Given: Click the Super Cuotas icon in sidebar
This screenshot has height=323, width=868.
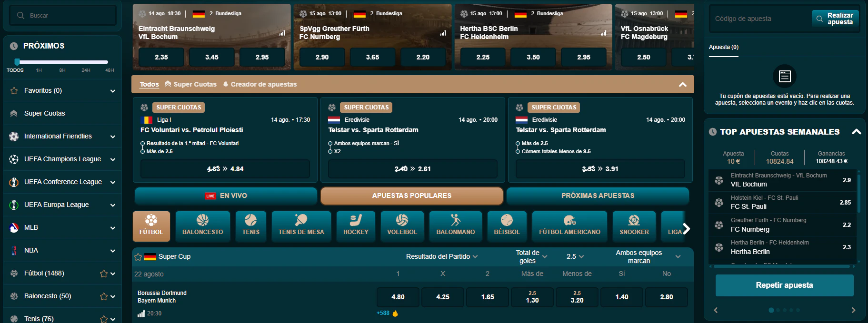Looking at the screenshot, I should point(14,113).
